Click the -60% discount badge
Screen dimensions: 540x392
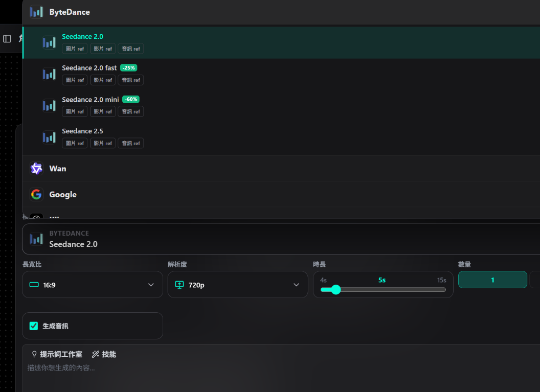coord(131,99)
